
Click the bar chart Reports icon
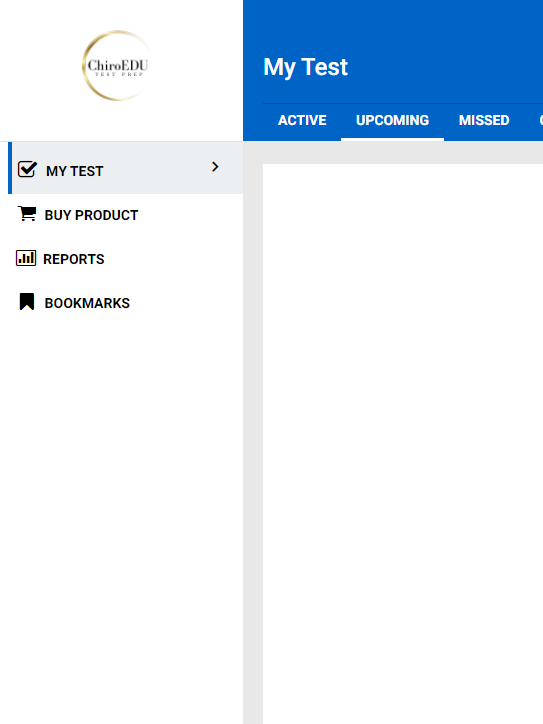point(26,258)
